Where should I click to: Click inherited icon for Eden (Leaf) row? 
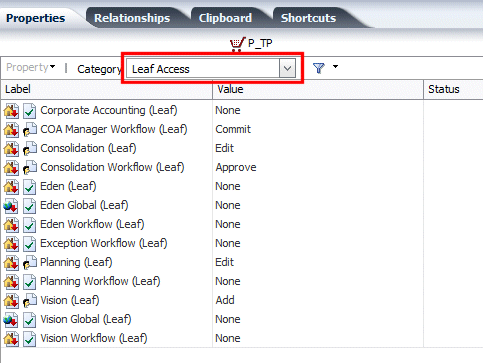(11, 187)
